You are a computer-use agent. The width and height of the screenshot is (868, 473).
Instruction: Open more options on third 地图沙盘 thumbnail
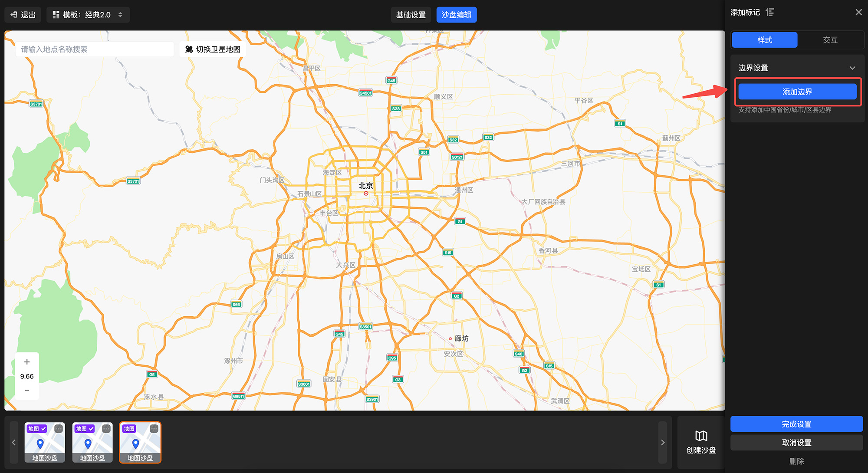tap(154, 429)
